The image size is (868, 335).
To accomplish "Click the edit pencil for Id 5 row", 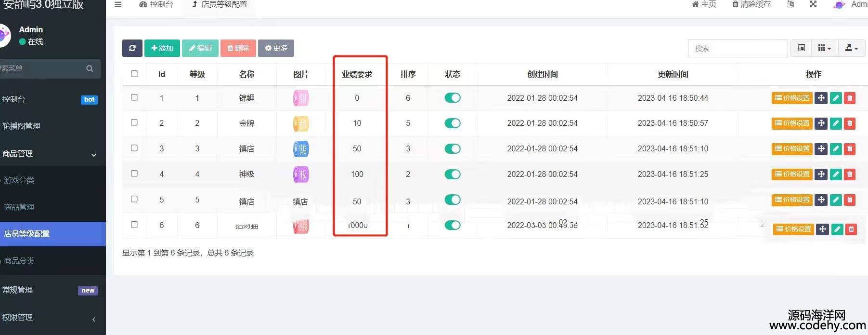I will pyautogui.click(x=836, y=200).
